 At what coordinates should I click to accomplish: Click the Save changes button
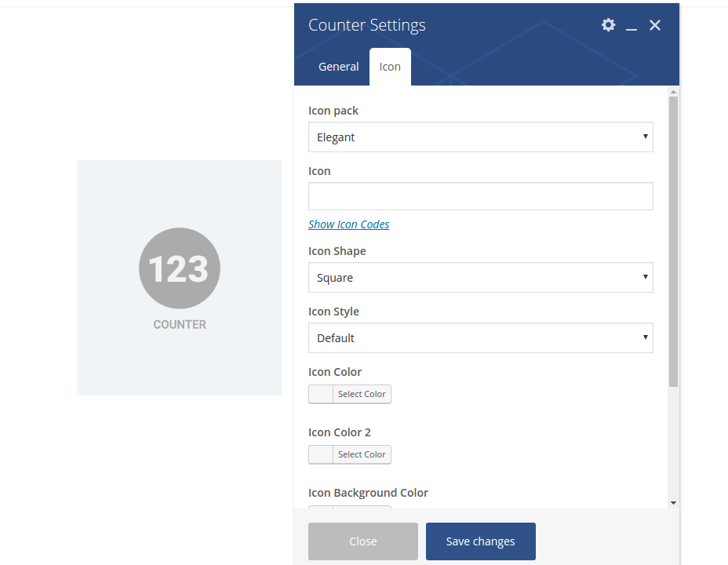(480, 541)
